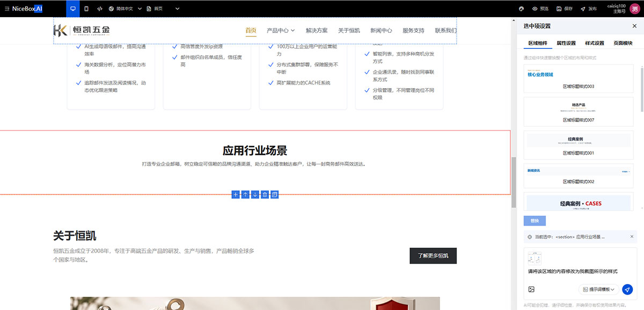Image resolution: width=644 pixels, height=310 pixels.
Task: Open the 关于恒凯 navigation link
Action: click(349, 31)
